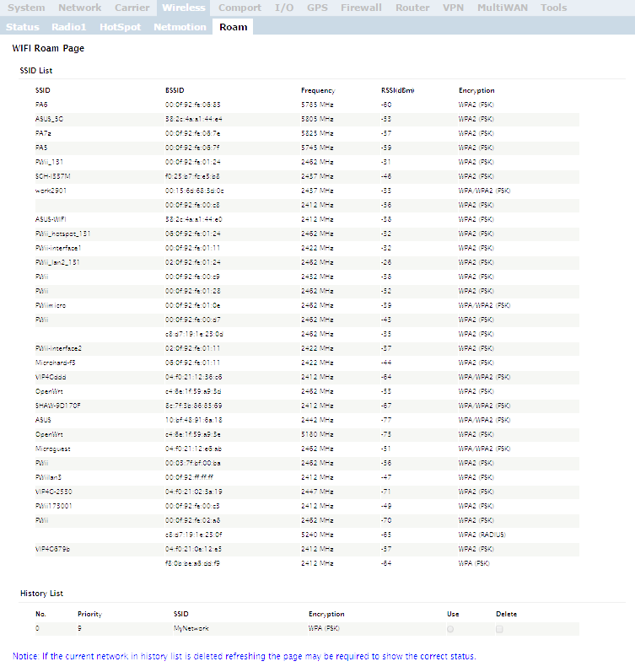Open the Firewall menu
Viewport: 635px width, 672px height.
(361, 8)
